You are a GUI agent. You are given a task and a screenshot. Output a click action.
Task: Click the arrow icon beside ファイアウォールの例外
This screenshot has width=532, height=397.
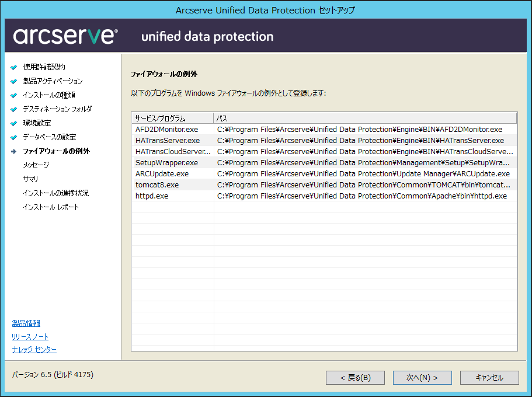[13, 151]
